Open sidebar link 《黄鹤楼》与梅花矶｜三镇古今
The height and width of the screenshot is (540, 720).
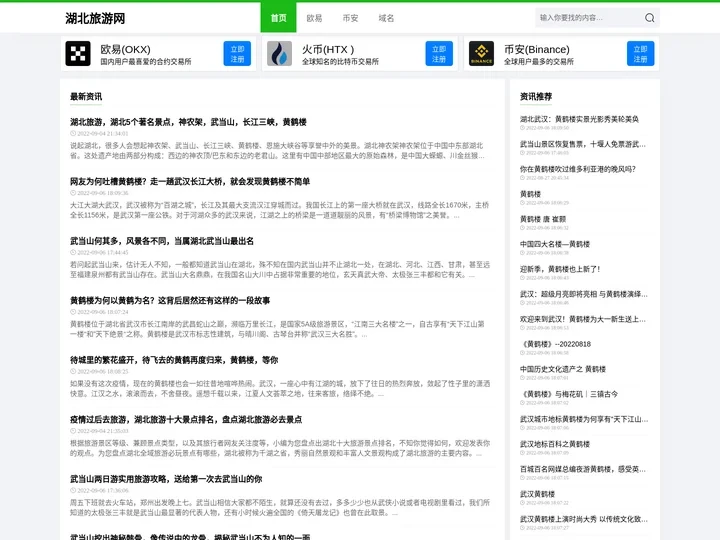tap(569, 394)
